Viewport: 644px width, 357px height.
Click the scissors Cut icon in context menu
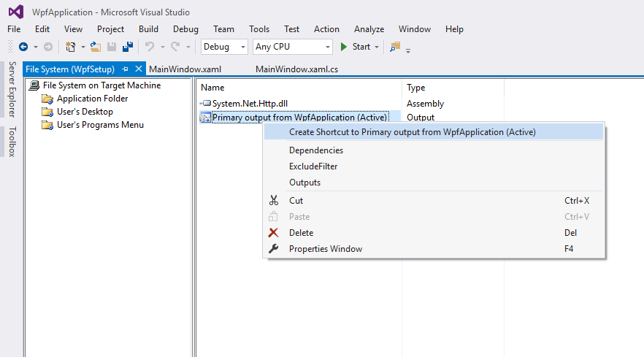click(x=274, y=201)
